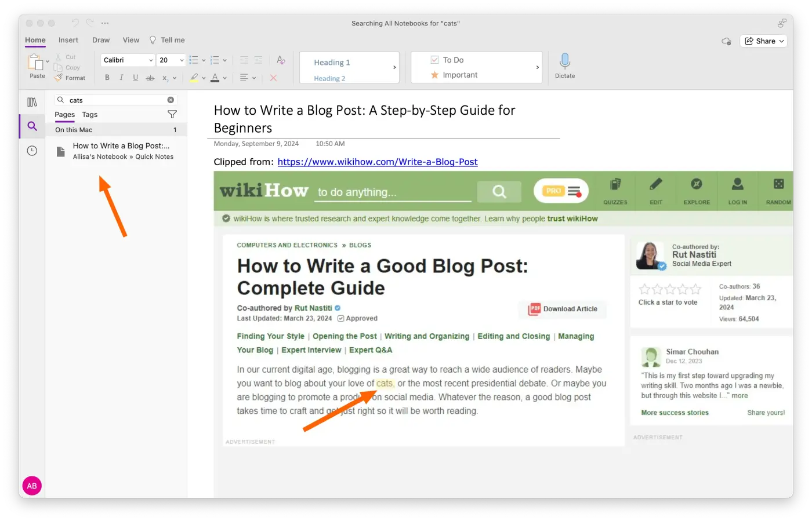Click the increase indent icon
Viewport: 812px width, 521px height.
click(258, 60)
